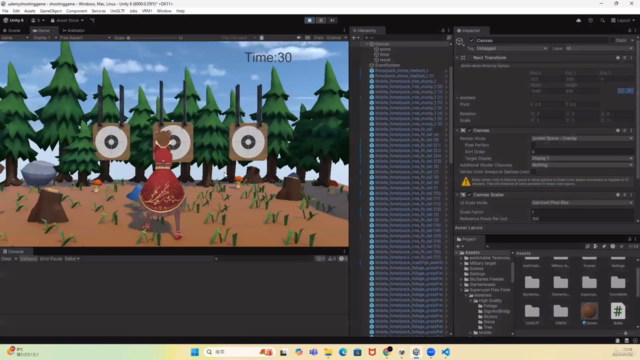The width and height of the screenshot is (640, 360).
Task: Toggle Error Pause in the Console
Action: 51,258
